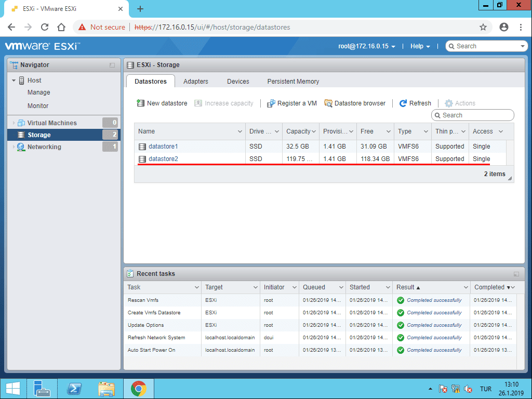The image size is (532, 399).
Task: Click the New datastore icon
Action: click(140, 103)
